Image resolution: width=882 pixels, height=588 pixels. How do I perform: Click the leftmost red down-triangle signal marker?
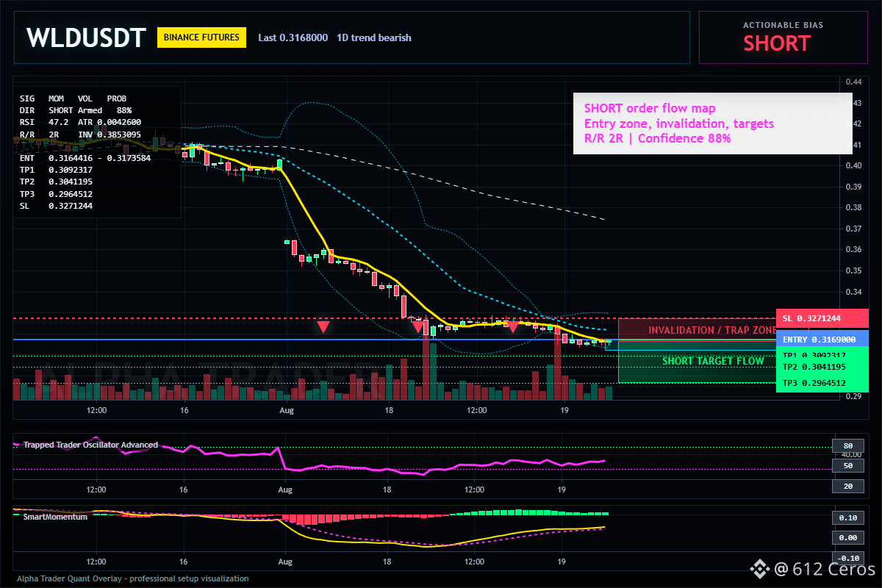pos(323,326)
